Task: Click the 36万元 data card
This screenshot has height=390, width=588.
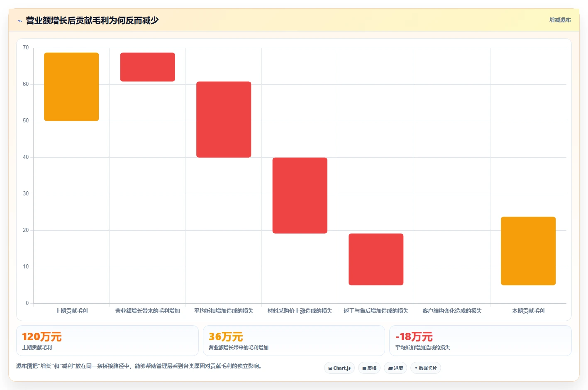Action: click(294, 341)
